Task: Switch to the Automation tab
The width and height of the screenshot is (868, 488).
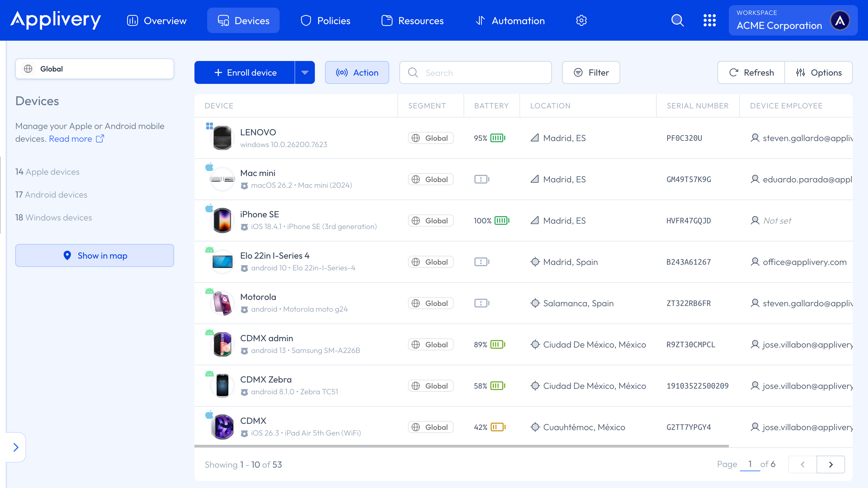Action: pyautogui.click(x=510, y=21)
